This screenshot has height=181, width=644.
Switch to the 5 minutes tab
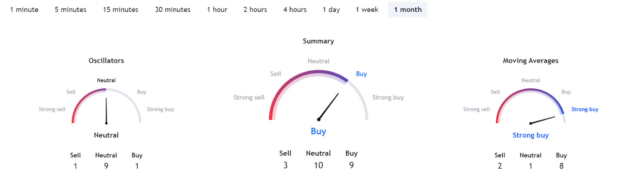click(71, 10)
